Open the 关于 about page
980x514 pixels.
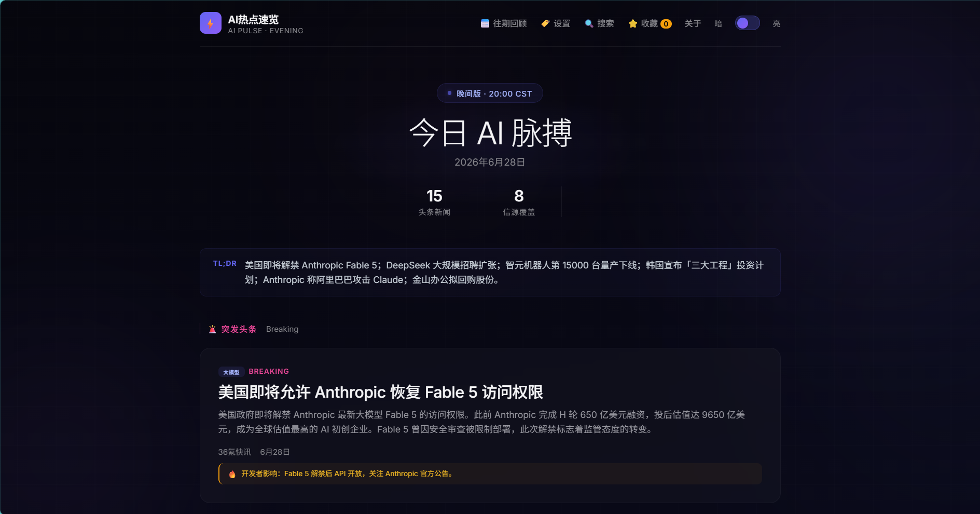click(693, 23)
